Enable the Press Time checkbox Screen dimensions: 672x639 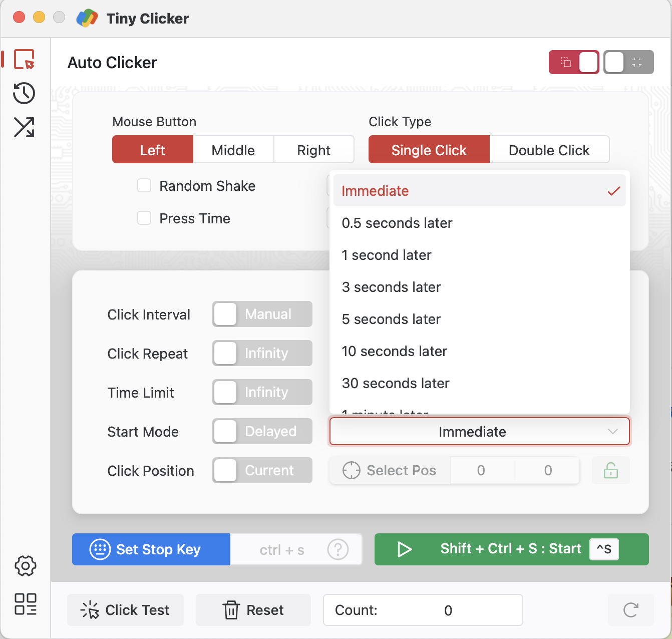click(x=144, y=218)
